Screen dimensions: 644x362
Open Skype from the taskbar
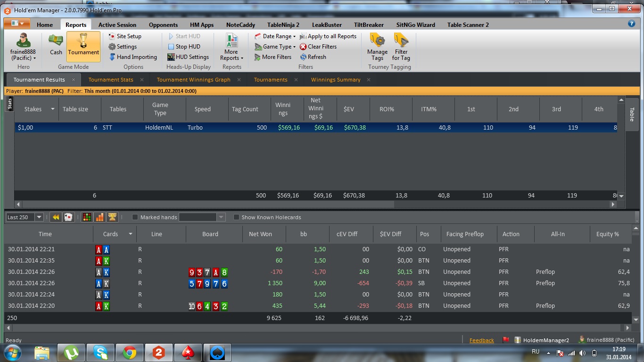[100, 352]
